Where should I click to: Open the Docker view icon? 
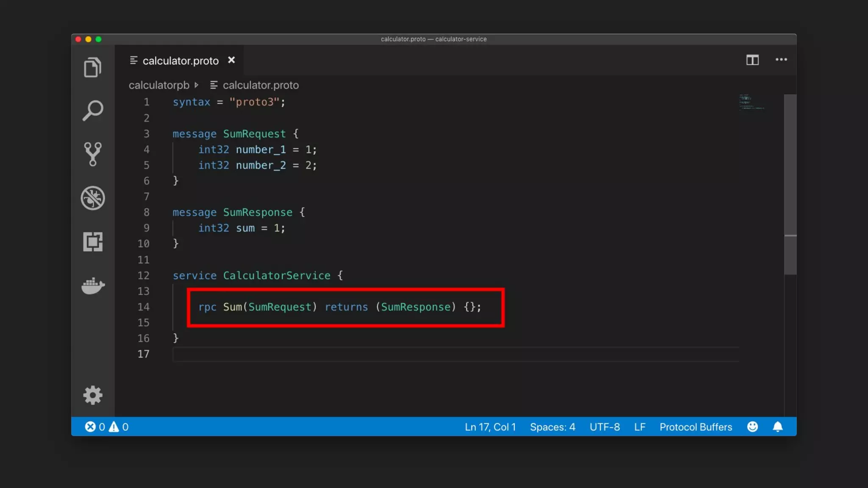pos(92,286)
